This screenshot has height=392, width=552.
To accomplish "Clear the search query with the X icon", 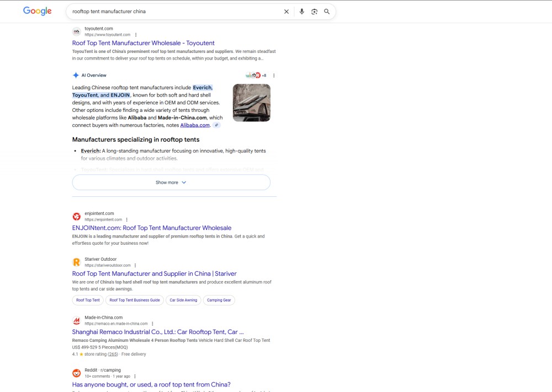I will click(x=286, y=11).
